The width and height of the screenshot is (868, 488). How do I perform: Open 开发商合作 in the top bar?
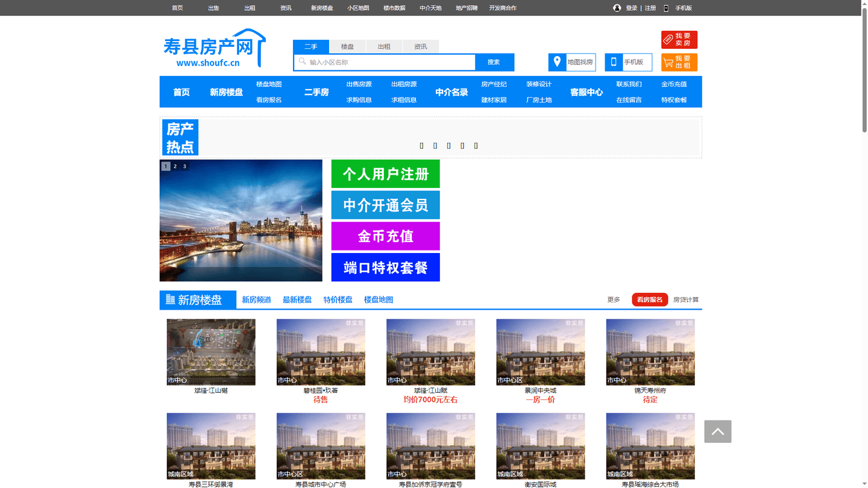point(503,8)
